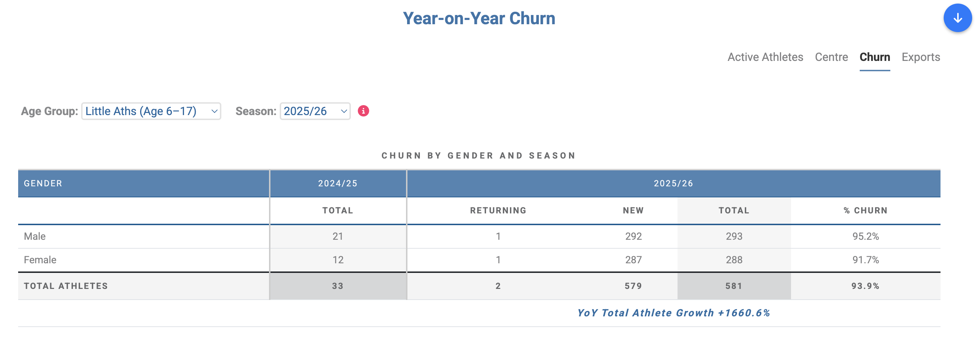980x347 pixels.
Task: Click the Total Athletes row label
Action: click(x=66, y=286)
